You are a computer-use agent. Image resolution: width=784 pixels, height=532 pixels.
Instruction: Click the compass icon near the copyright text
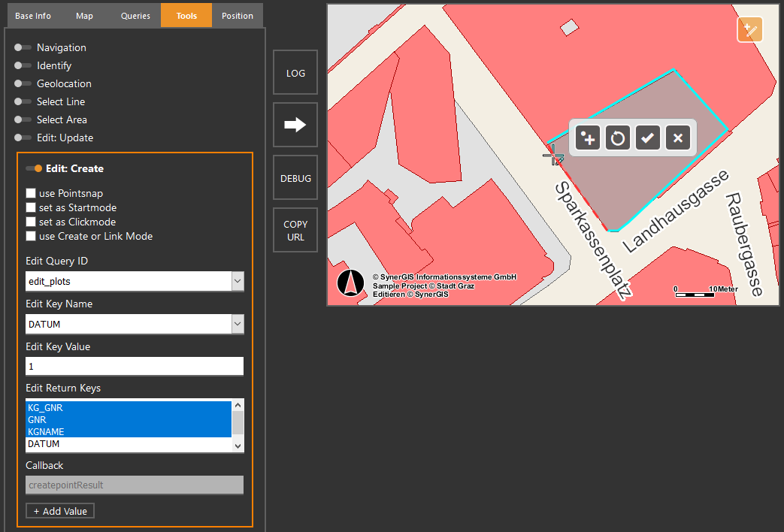[x=350, y=283]
